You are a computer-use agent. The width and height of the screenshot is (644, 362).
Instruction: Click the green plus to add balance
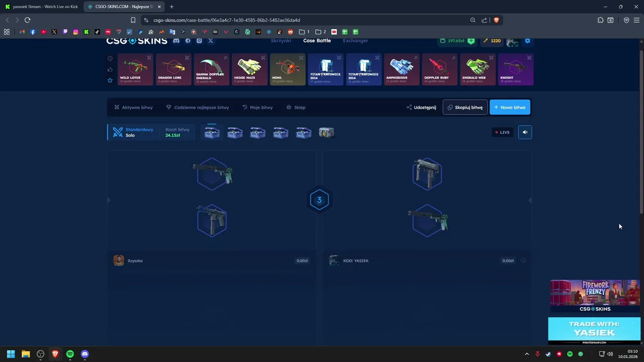pos(471,41)
